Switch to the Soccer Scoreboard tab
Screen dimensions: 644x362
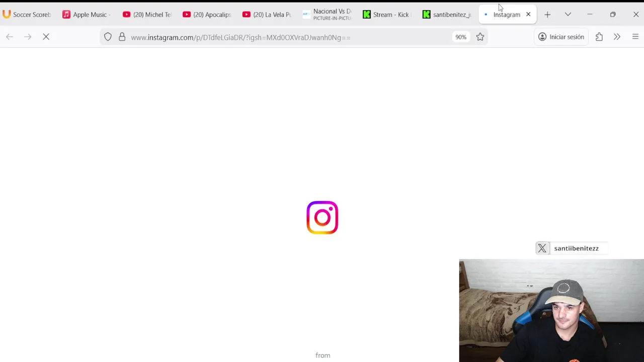(28, 15)
